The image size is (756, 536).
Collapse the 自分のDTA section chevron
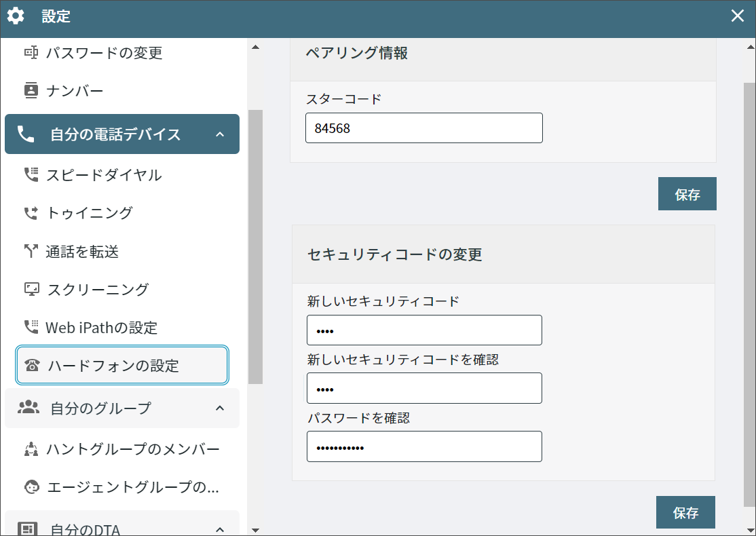pos(220,529)
